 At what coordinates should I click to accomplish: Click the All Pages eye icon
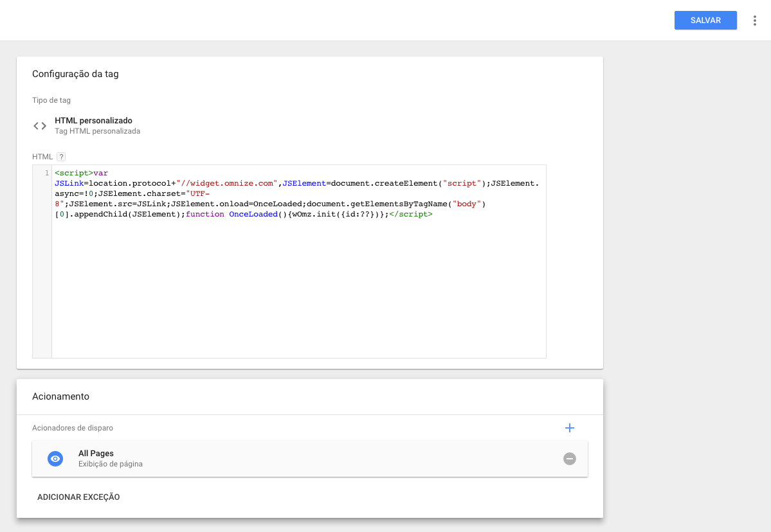[55, 458]
